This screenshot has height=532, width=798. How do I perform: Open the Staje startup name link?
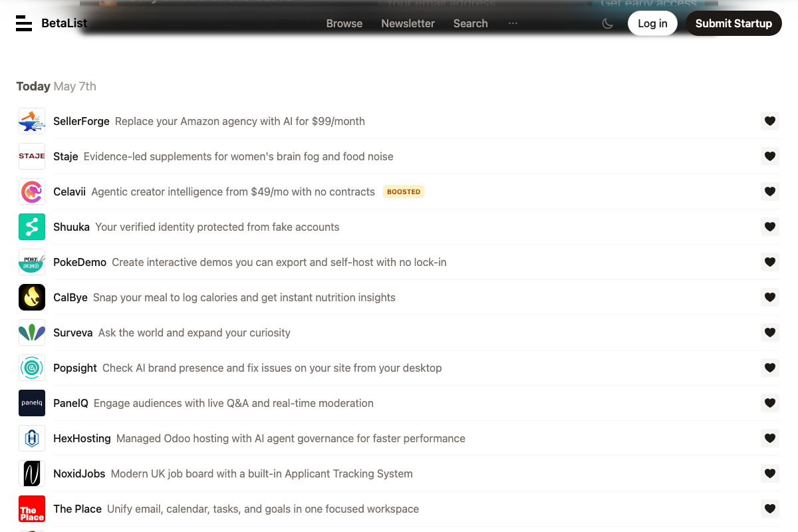[66, 156]
